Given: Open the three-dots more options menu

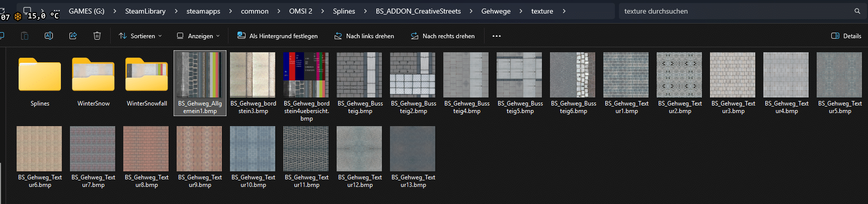Looking at the screenshot, I should click(x=497, y=36).
